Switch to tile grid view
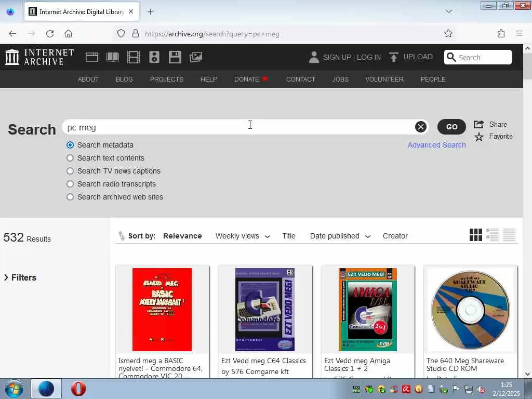This screenshot has width=532, height=399. point(476,235)
